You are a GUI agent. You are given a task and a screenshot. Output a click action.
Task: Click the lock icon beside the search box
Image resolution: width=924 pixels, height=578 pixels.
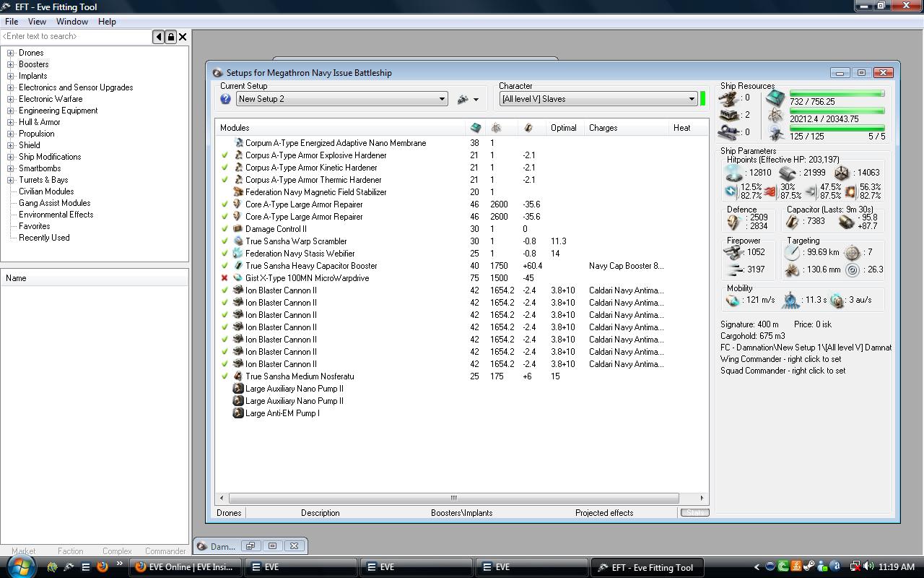tap(171, 37)
